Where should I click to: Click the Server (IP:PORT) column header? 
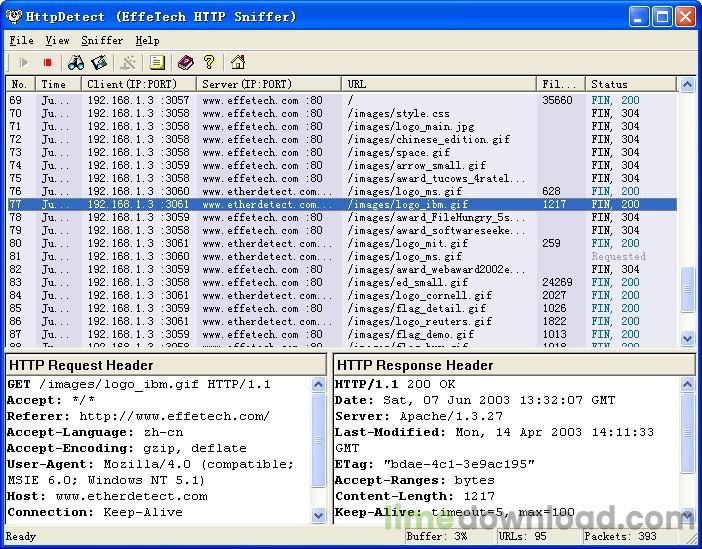coord(268,85)
